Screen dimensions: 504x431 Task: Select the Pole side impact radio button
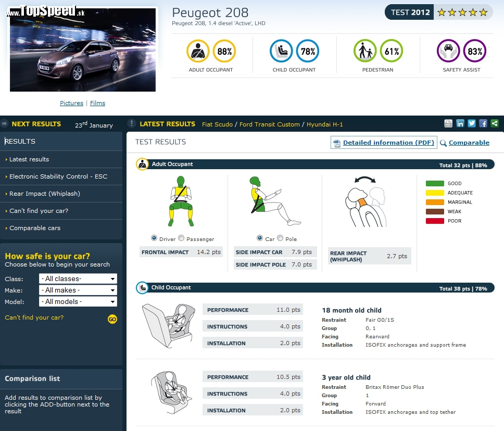pos(280,238)
